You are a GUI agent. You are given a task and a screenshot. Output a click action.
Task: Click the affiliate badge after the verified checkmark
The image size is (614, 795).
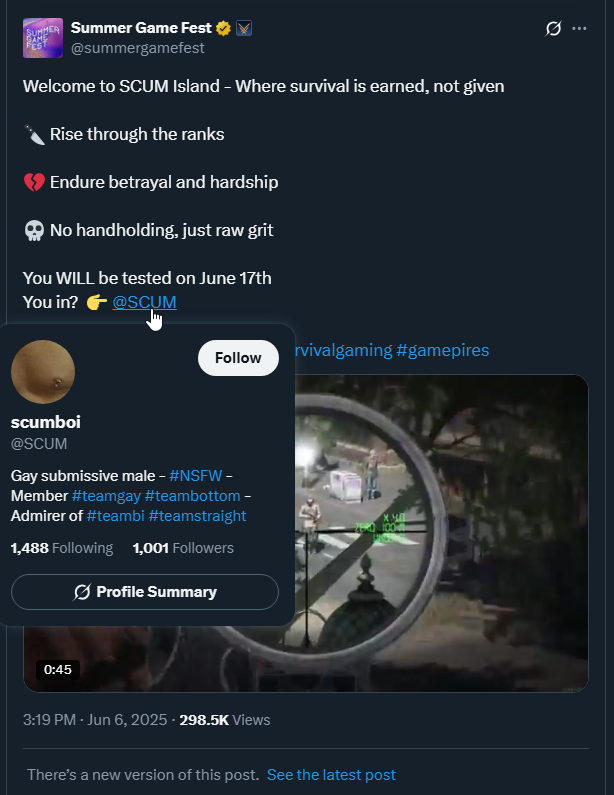coord(244,28)
